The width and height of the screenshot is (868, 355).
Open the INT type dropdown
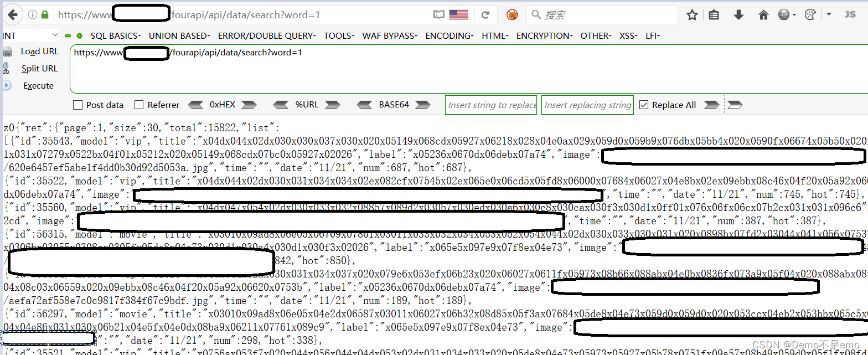[x=30, y=35]
